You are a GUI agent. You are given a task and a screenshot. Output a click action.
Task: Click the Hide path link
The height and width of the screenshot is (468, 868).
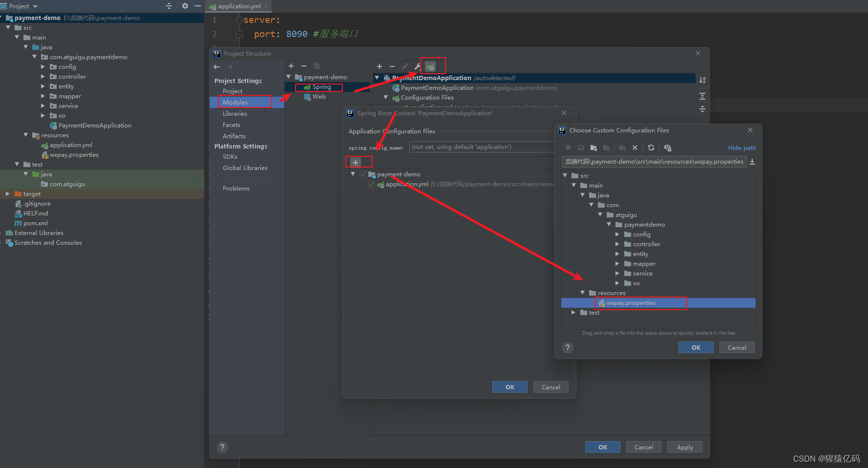742,148
